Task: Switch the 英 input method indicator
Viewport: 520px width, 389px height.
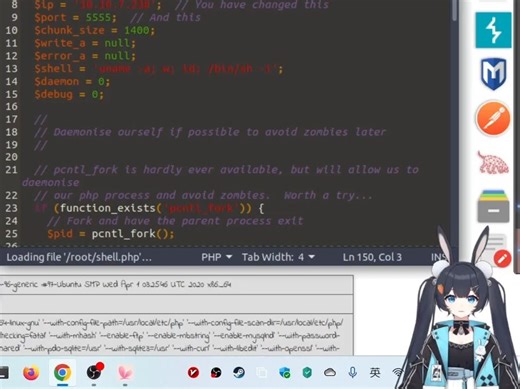Action: point(375,372)
